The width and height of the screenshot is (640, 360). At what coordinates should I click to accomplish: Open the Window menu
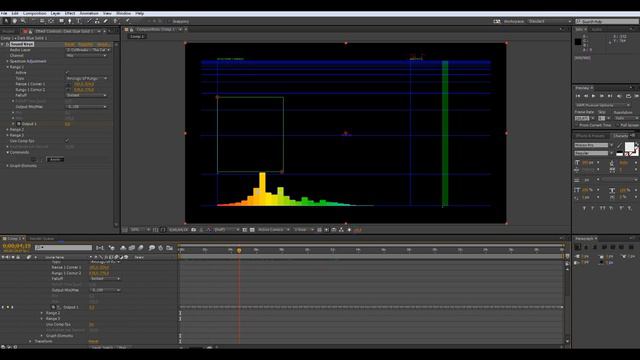pyautogui.click(x=123, y=13)
